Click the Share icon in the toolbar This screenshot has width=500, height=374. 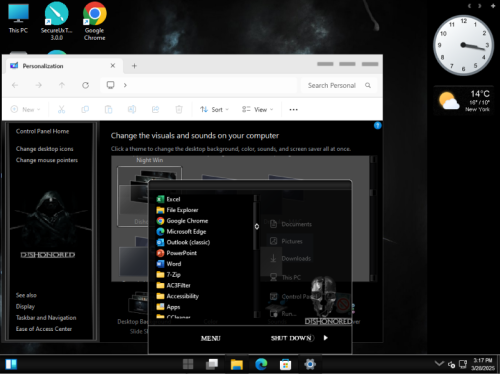155,109
